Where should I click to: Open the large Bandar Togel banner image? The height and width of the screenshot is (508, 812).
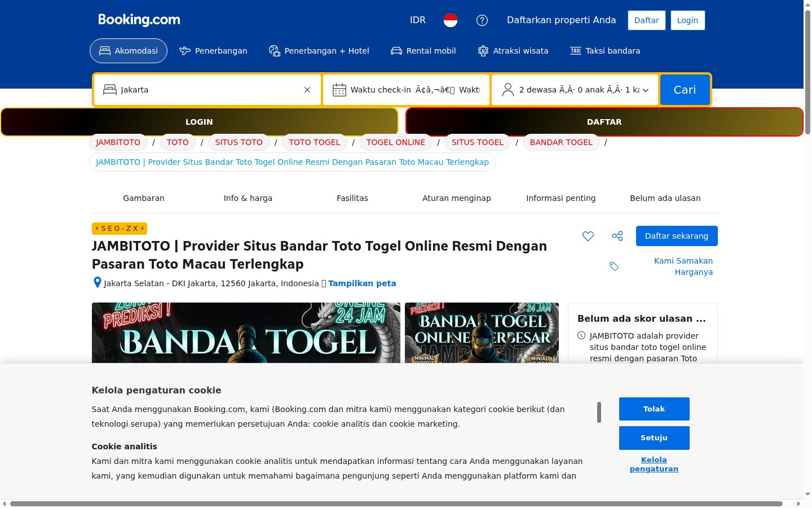[246, 333]
